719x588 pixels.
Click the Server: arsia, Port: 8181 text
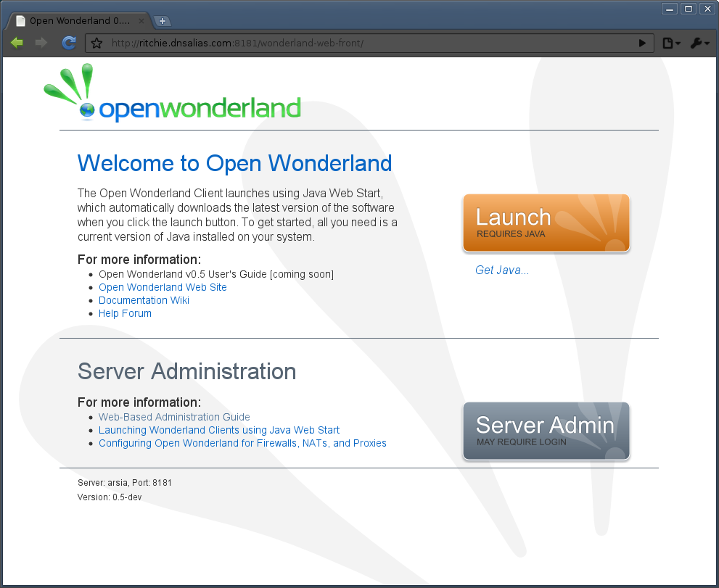tap(125, 483)
